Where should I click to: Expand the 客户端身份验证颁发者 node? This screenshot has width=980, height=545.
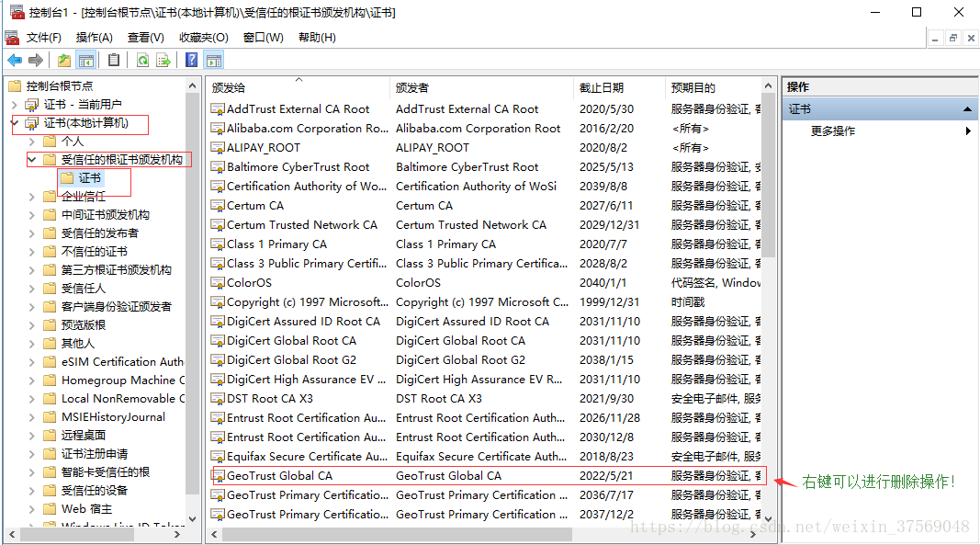tap(32, 307)
